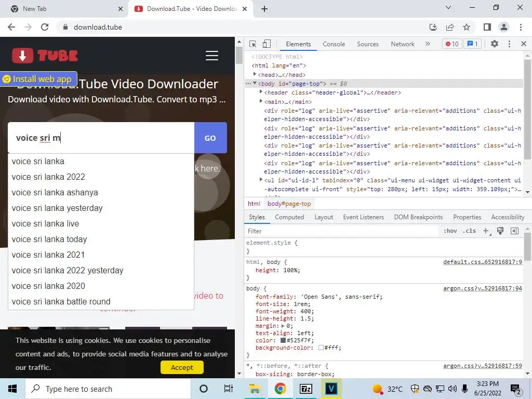Open the Chrome profile avatar
Image resolution: width=532 pixels, height=399 pixels.
[504, 27]
